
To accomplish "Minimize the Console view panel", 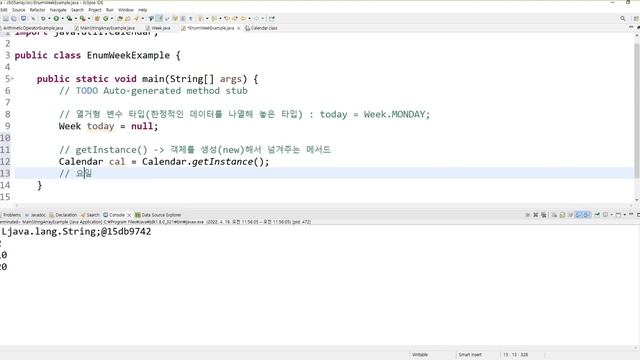I will point(631,214).
